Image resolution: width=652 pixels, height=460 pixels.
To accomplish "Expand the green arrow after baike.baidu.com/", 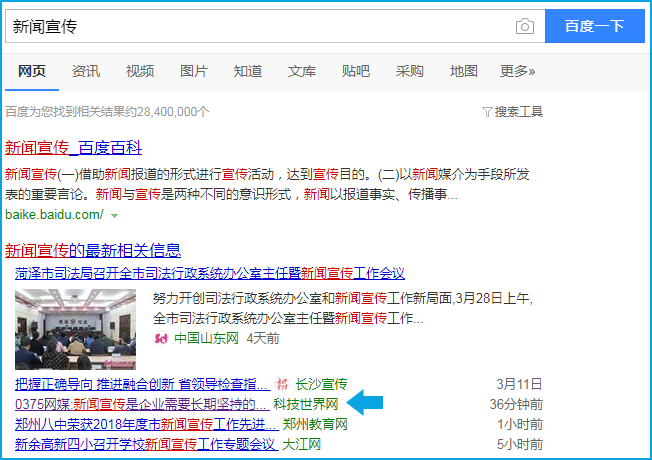I will pos(114,215).
